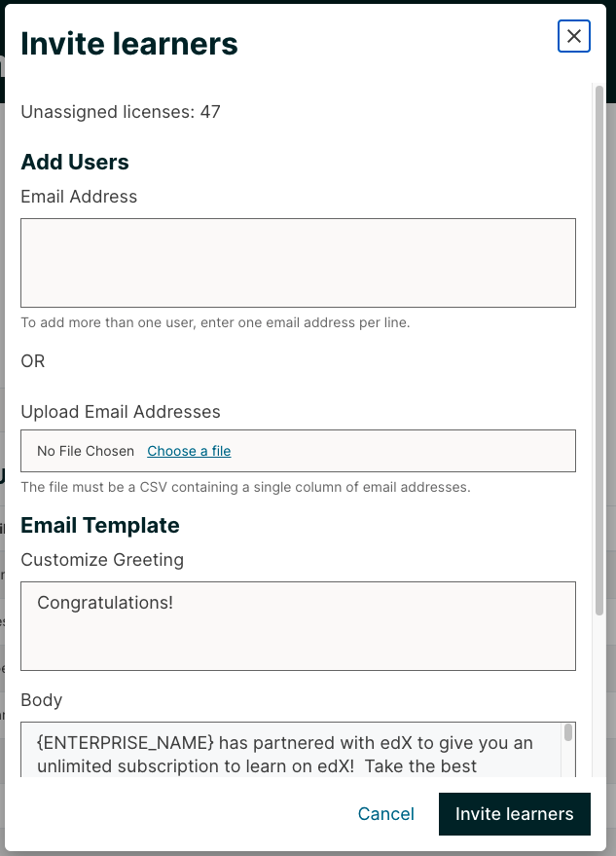
Task: Click the Invite learners dialog title
Action: click(x=128, y=43)
